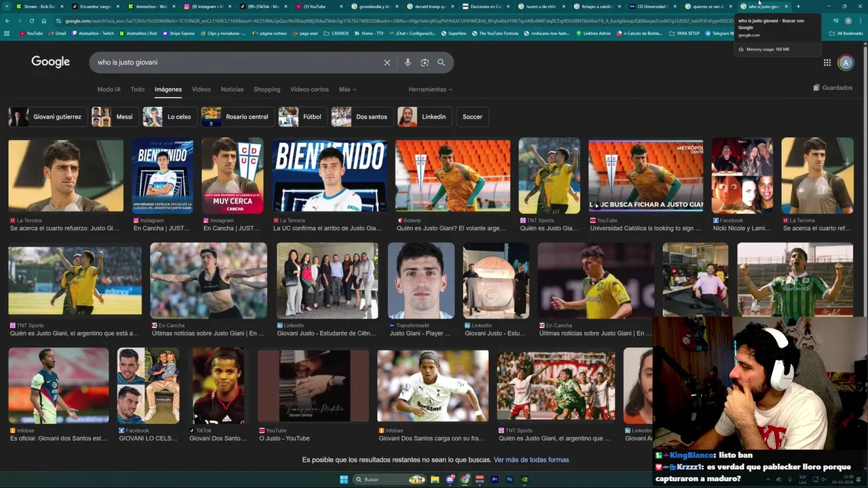
Task: Open the Animalitoo - Twitch bookmark
Action: pos(92,33)
